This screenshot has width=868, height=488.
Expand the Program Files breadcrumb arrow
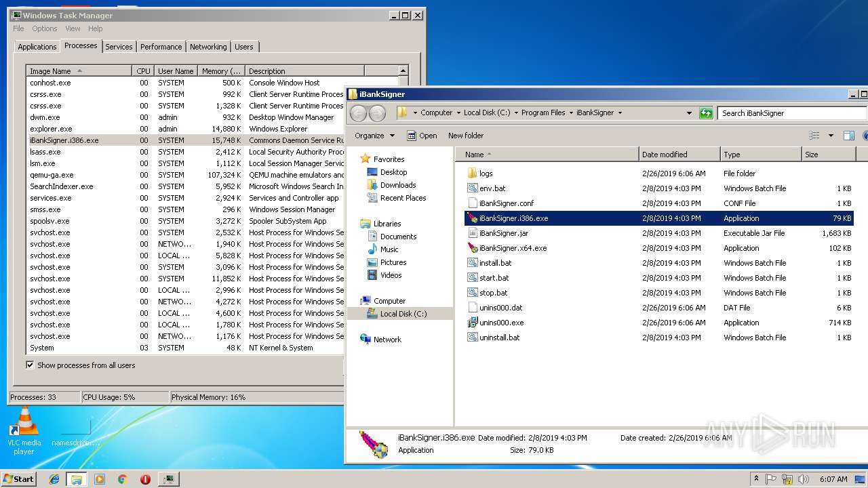(570, 113)
